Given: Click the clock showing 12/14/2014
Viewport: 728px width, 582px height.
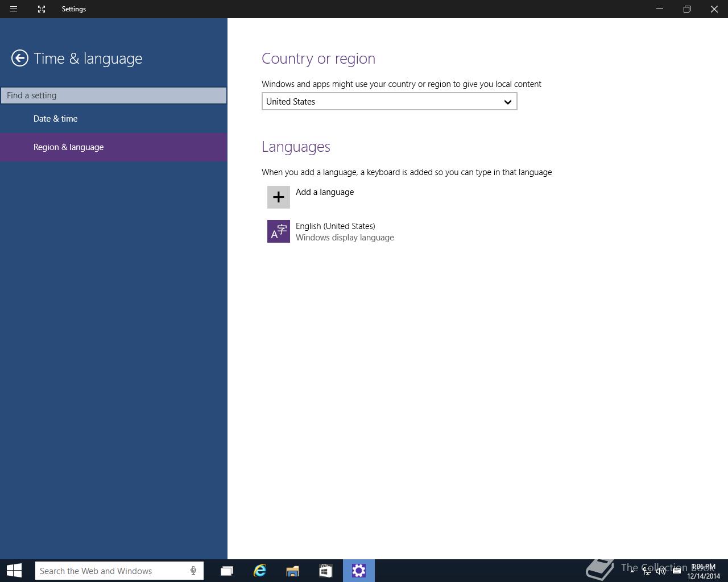Looking at the screenshot, I should coord(704,571).
